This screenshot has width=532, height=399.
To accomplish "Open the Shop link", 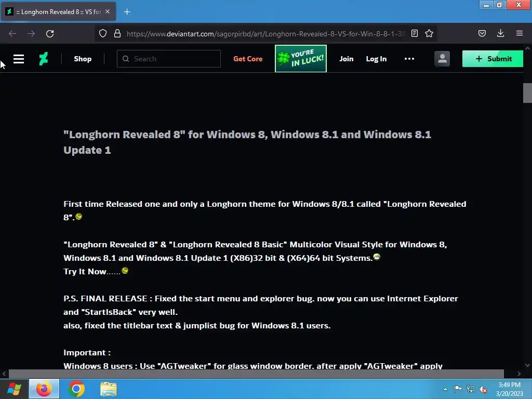I will click(83, 59).
